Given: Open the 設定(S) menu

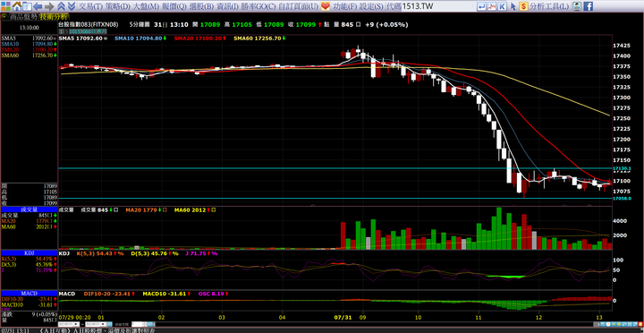Looking at the screenshot, I should pyautogui.click(x=371, y=6).
